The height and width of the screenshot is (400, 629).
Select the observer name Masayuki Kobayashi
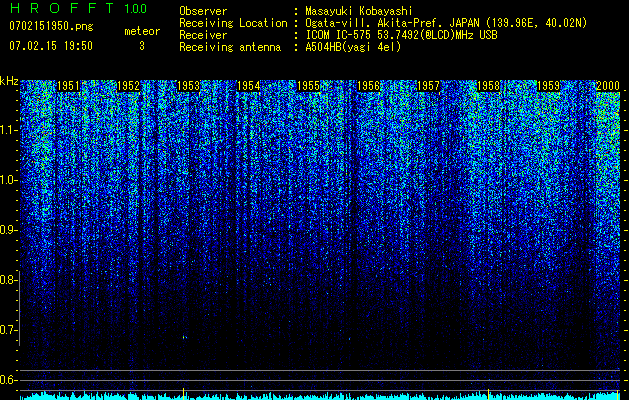coord(359,11)
